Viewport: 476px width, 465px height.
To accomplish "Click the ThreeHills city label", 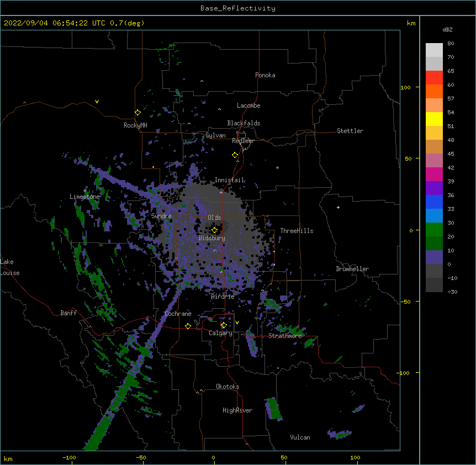I will coord(297,231).
